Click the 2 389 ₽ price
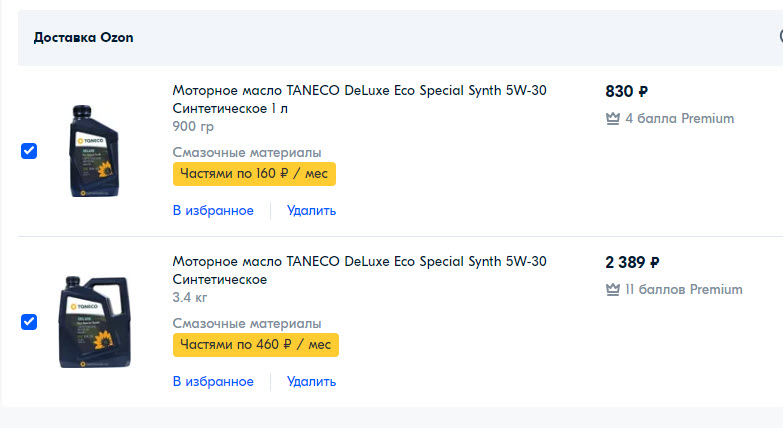Image resolution: width=783 pixels, height=428 pixels. pyautogui.click(x=632, y=262)
